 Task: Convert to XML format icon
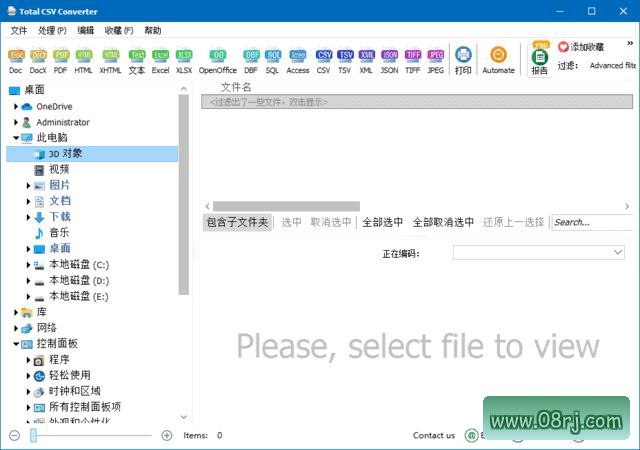[x=366, y=61]
